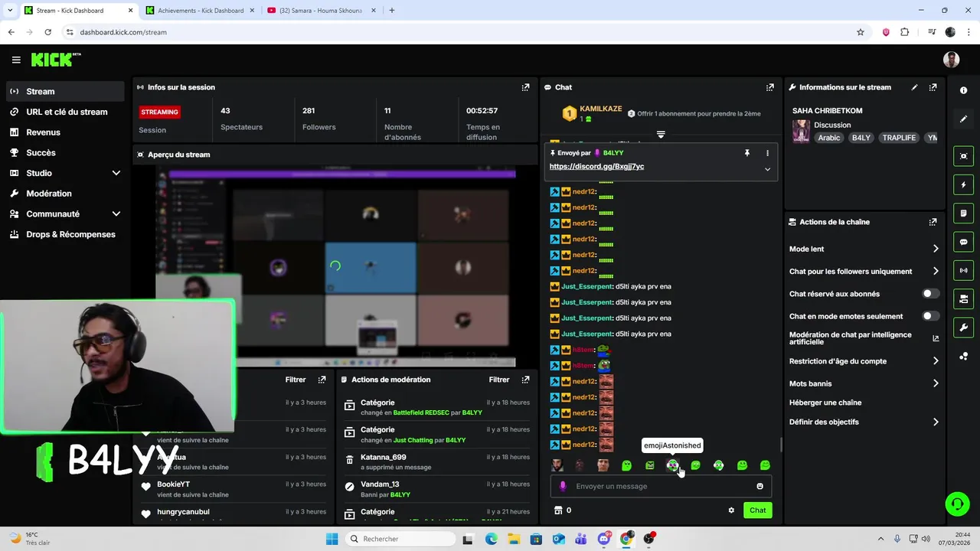Toggle the lightning bolt widget in the right sidebar

(963, 184)
